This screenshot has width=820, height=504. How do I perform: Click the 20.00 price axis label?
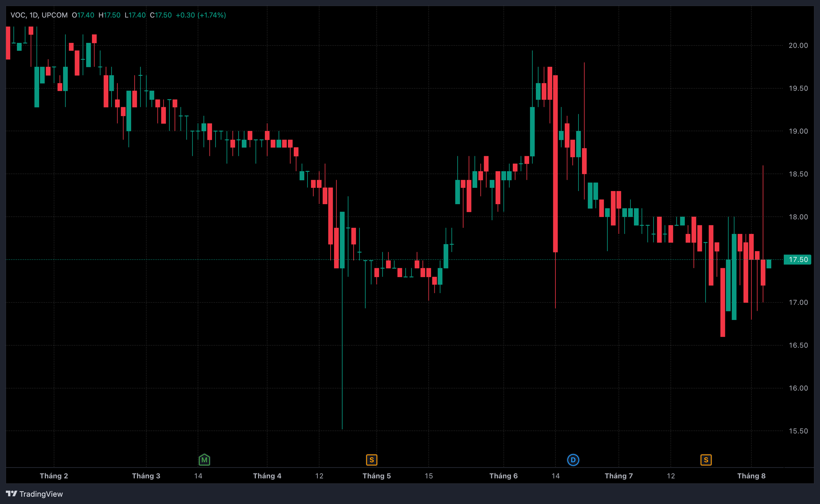pyautogui.click(x=798, y=45)
